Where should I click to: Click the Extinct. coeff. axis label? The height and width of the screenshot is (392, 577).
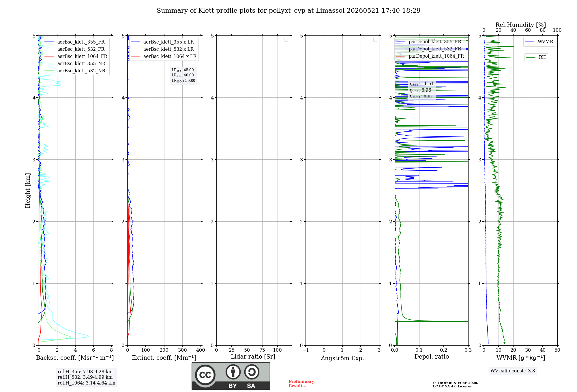point(164,358)
